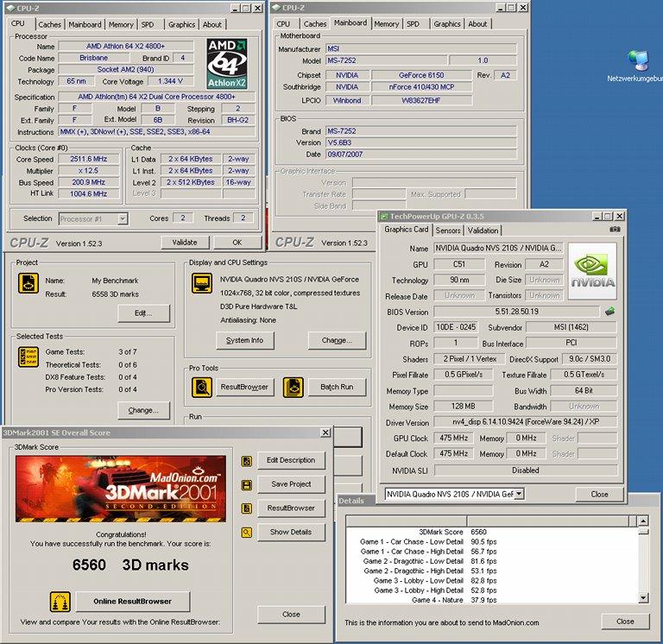The image size is (663, 644).
Task: Click the Details list left column header
Action: coord(407,521)
